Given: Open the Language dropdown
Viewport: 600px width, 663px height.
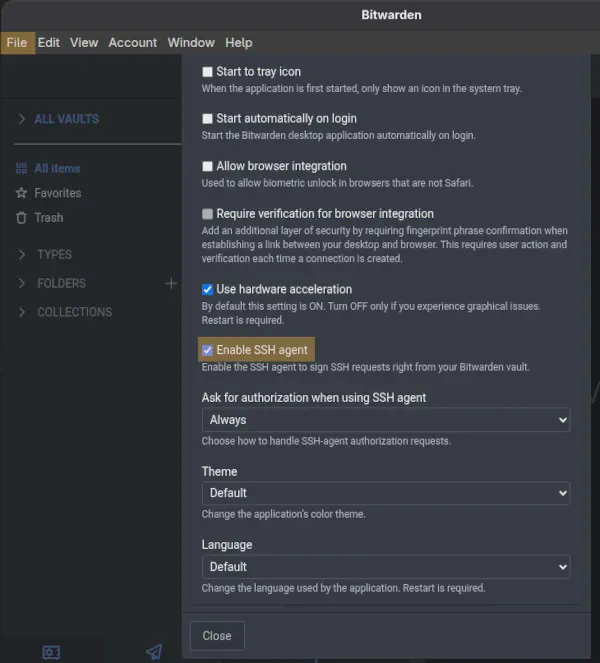Looking at the screenshot, I should (386, 567).
